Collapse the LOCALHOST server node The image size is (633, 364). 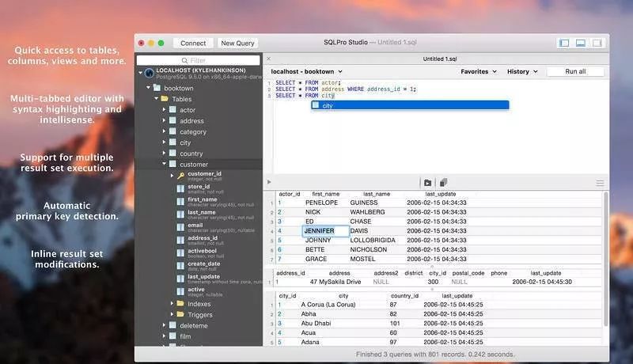[141, 73]
